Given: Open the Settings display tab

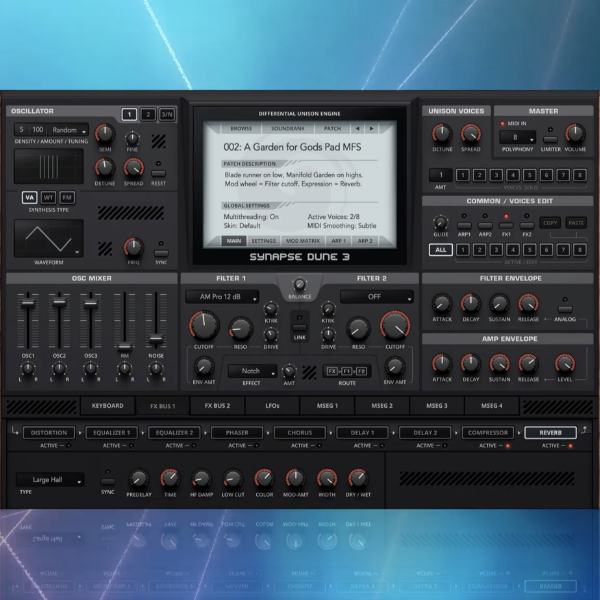Looking at the screenshot, I should [x=263, y=241].
